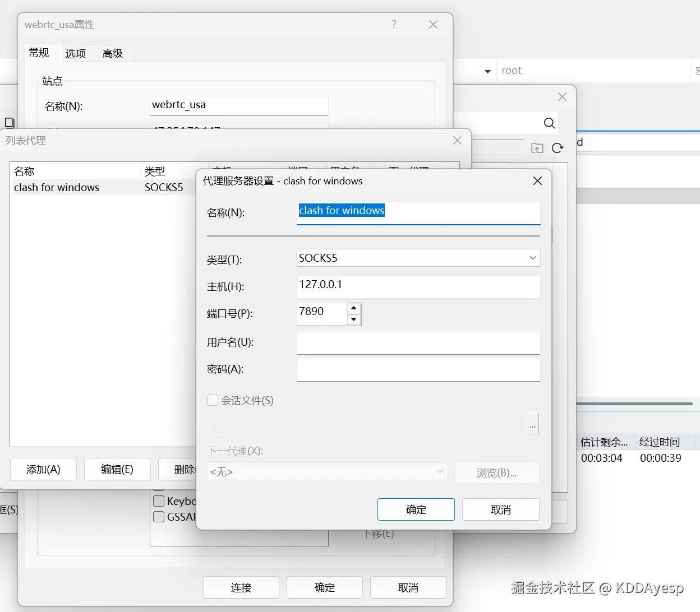Click the site name field webrtc_usa

[239, 105]
